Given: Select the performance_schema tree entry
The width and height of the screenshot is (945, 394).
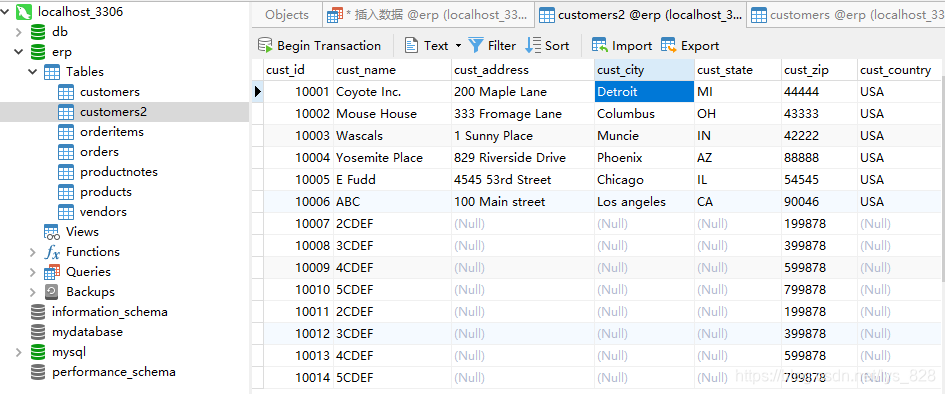Looking at the screenshot, I should [114, 372].
